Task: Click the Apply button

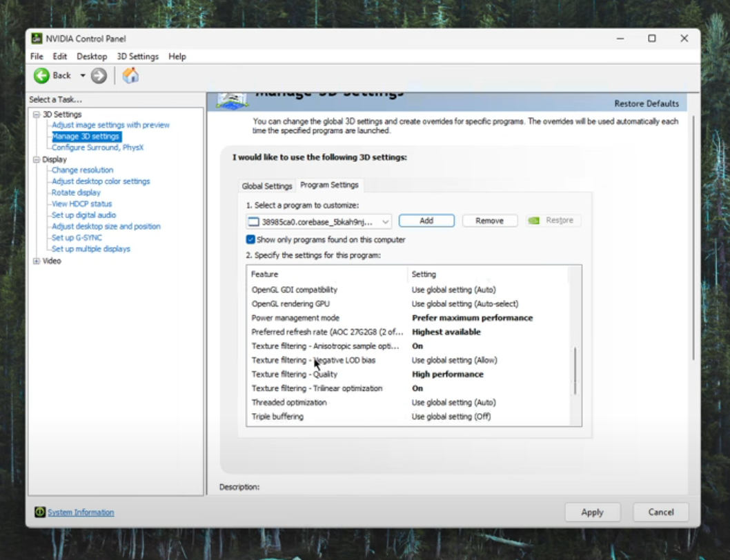Action: click(592, 512)
